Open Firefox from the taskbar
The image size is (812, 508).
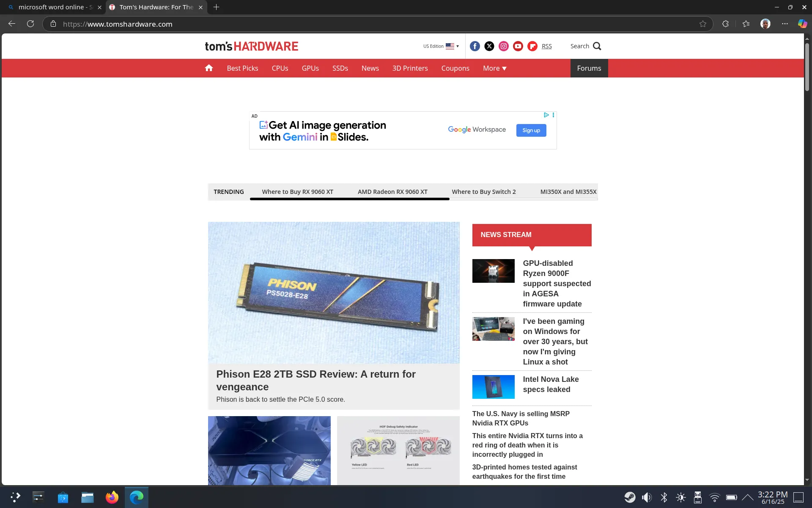pos(112,497)
